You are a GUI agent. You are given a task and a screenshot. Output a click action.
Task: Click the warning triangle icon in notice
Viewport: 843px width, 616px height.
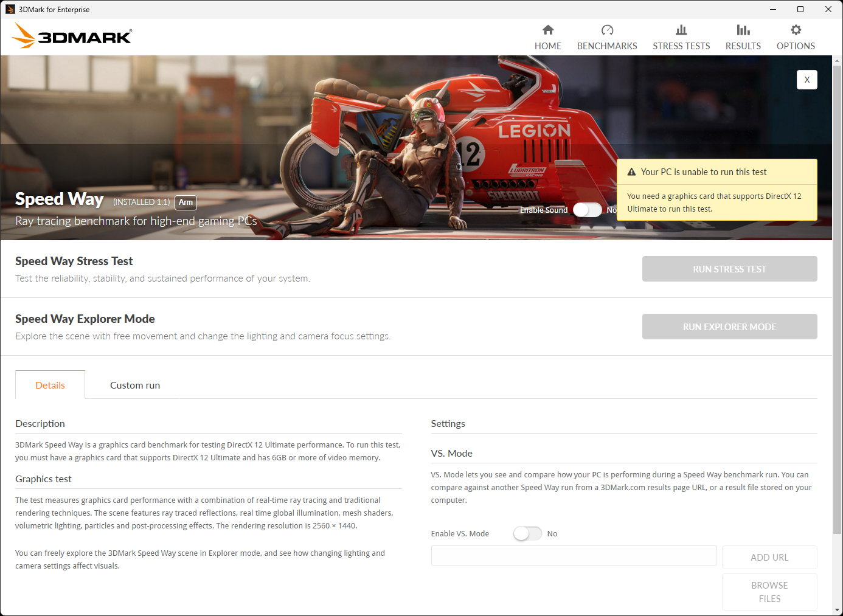631,172
